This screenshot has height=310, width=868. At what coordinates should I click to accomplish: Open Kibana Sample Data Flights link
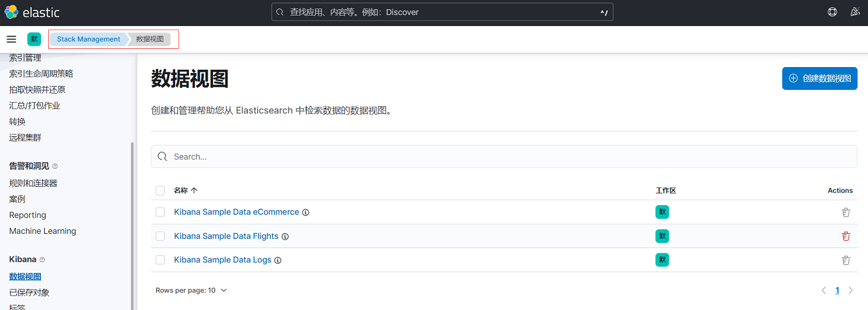[226, 236]
